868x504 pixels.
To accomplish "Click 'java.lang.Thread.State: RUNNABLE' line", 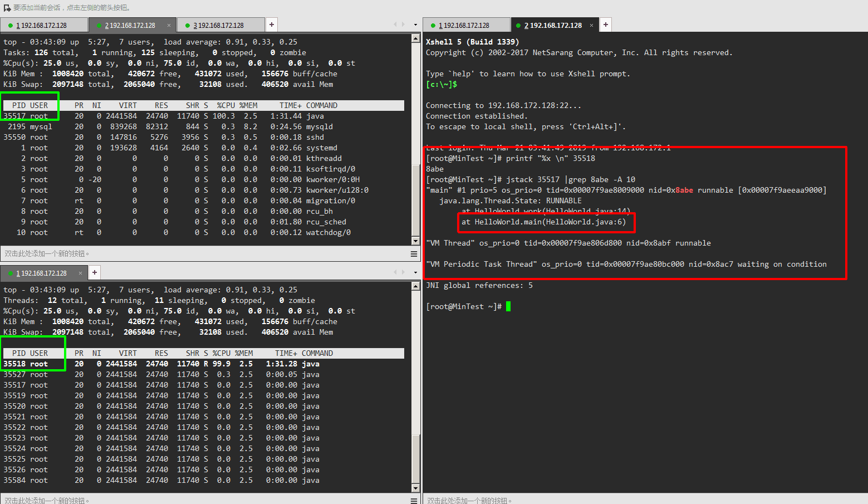I will [x=511, y=200].
